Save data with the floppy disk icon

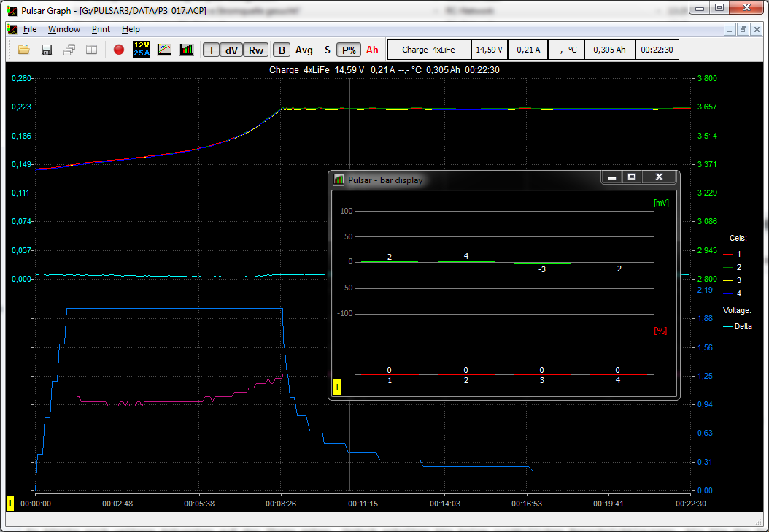[x=47, y=50]
